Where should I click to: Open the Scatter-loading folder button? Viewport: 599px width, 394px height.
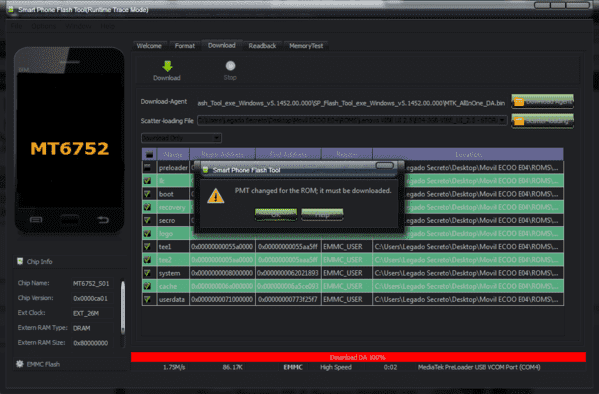(x=542, y=121)
